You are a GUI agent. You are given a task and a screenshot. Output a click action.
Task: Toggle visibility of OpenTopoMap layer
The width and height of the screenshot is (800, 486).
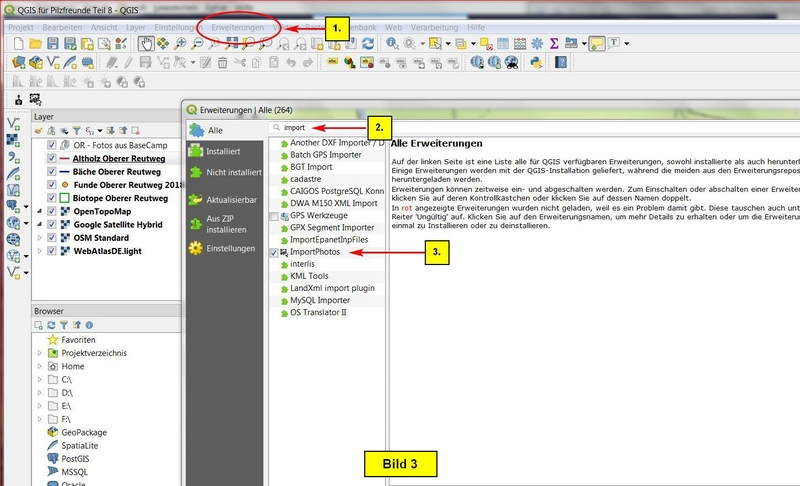tap(51, 212)
